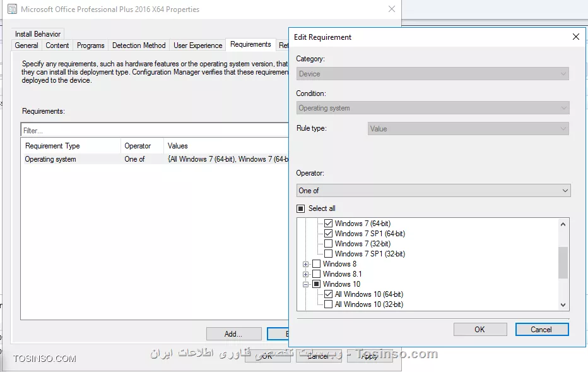The image size is (588, 372).
Task: Toggle the Select all checkbox
Action: click(301, 208)
